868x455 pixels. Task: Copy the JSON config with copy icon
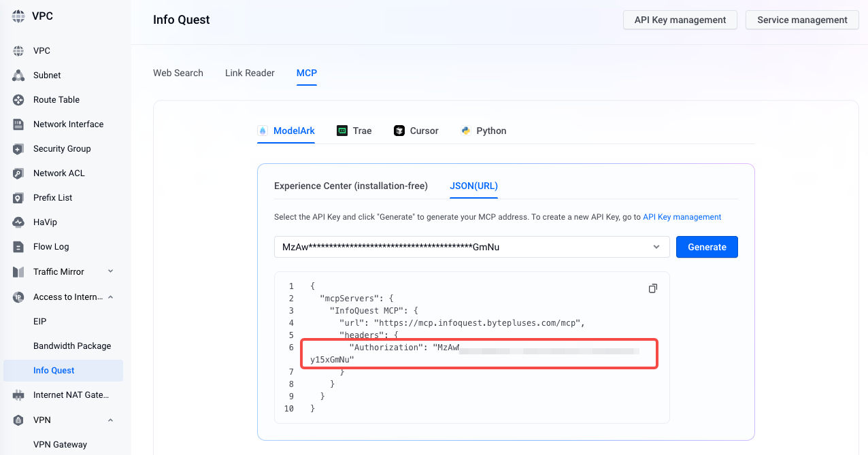coord(652,288)
